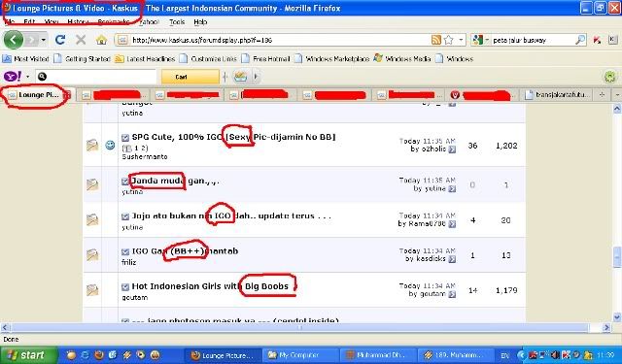
Task: Stop page loading with the X icon
Action: pos(81,40)
